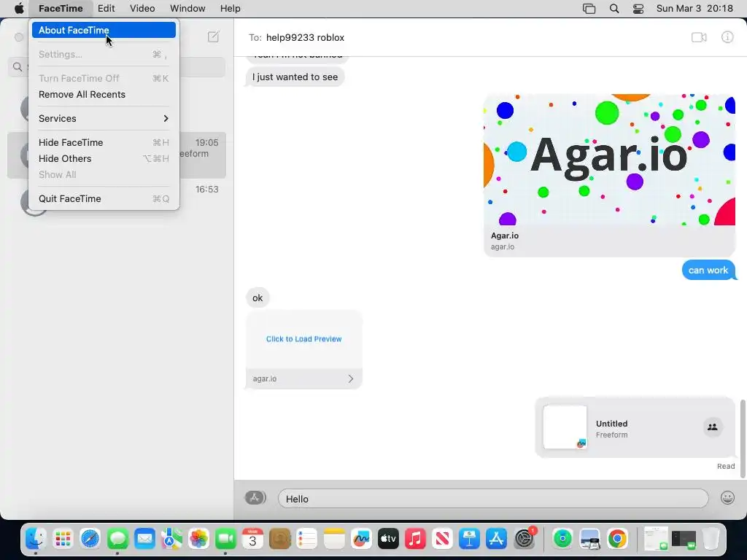Click to Load Preview for agar.io
Image resolution: width=747 pixels, height=560 pixels.
point(304,339)
